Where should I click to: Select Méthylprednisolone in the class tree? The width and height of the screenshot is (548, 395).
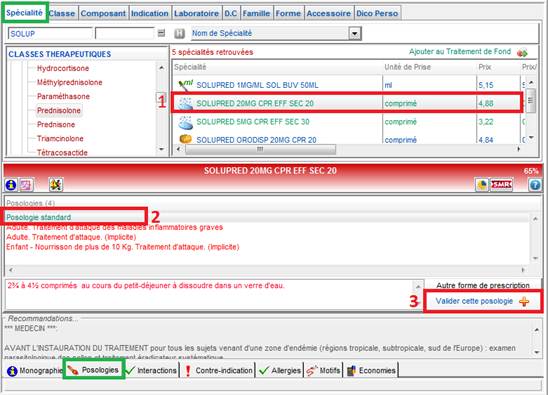pyautogui.click(x=70, y=82)
